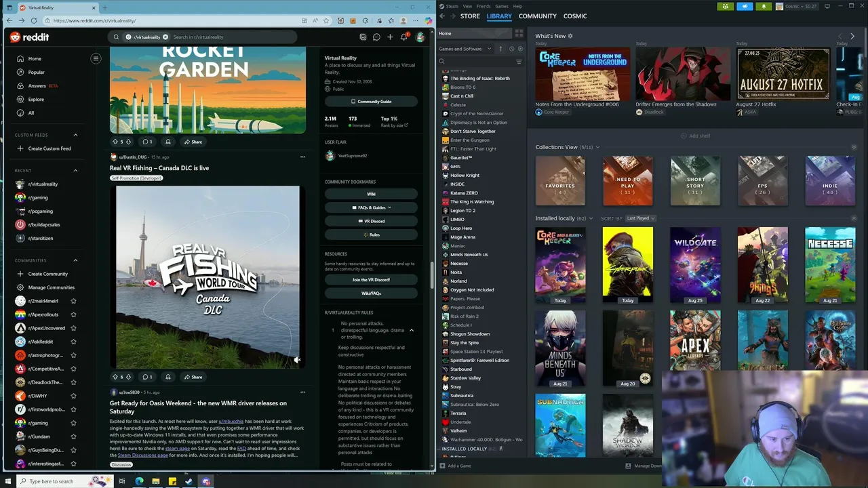Viewport: 868px width, 488px height.
Task: Click Windows Start button
Action: [9, 481]
